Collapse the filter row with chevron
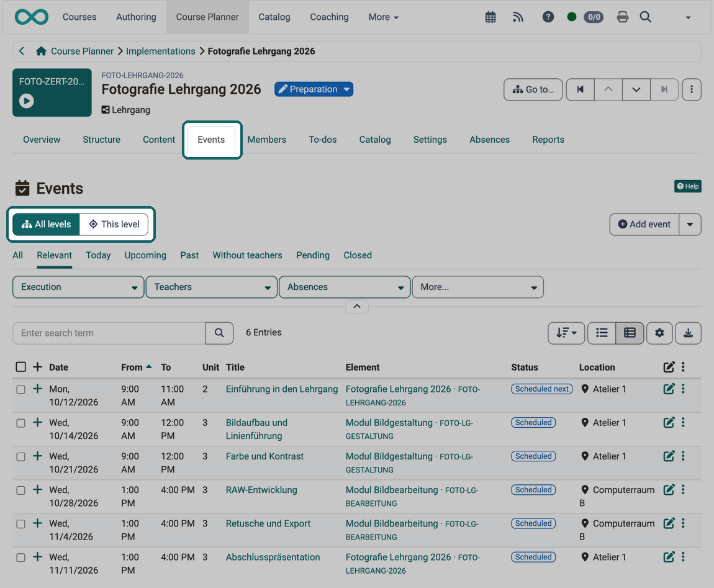 click(357, 307)
